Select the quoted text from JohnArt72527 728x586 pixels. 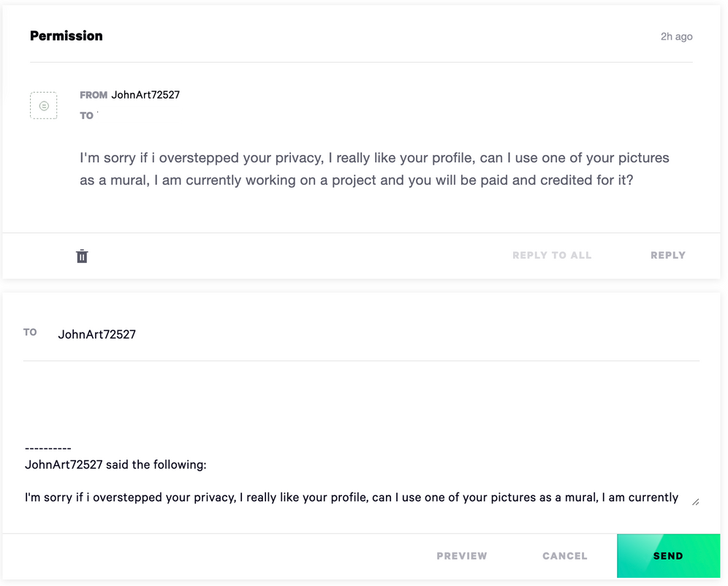pos(351,497)
